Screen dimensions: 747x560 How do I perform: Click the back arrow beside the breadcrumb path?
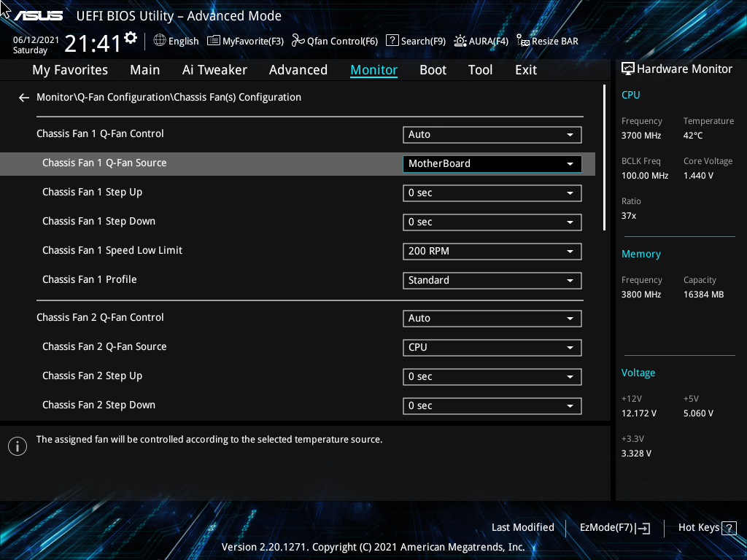tap(24, 98)
